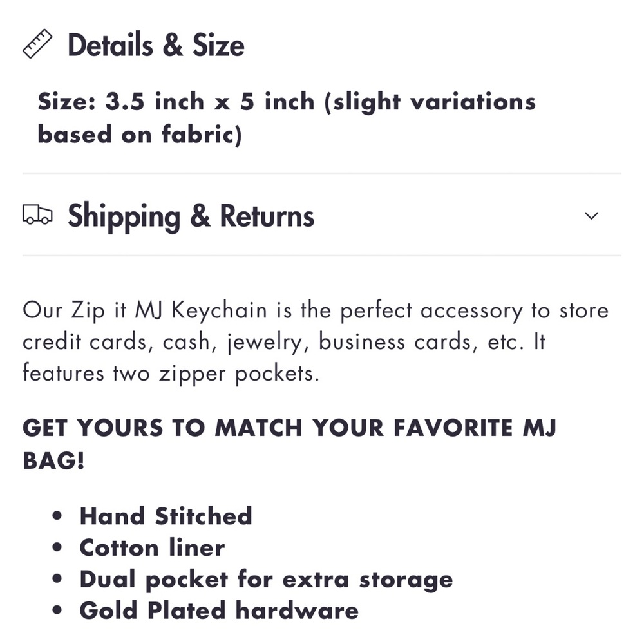
Task: Click the 'GET YOURS TO MATCH' headline
Action: tap(289, 428)
